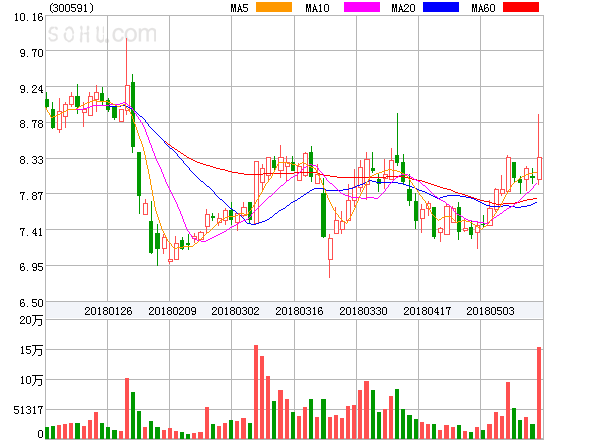600x440 pixels.
Task: Click the blue MA20 legend swatch
Action: click(x=441, y=7)
